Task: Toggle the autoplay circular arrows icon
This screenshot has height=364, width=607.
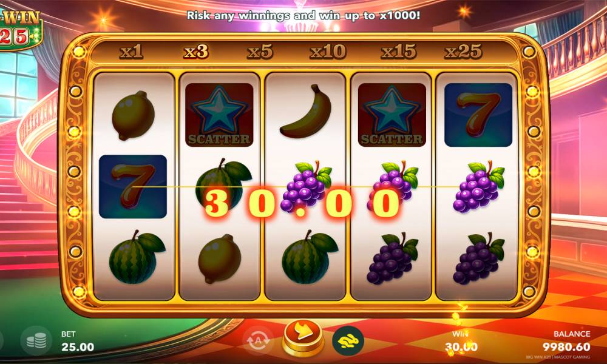Action: pos(258,341)
